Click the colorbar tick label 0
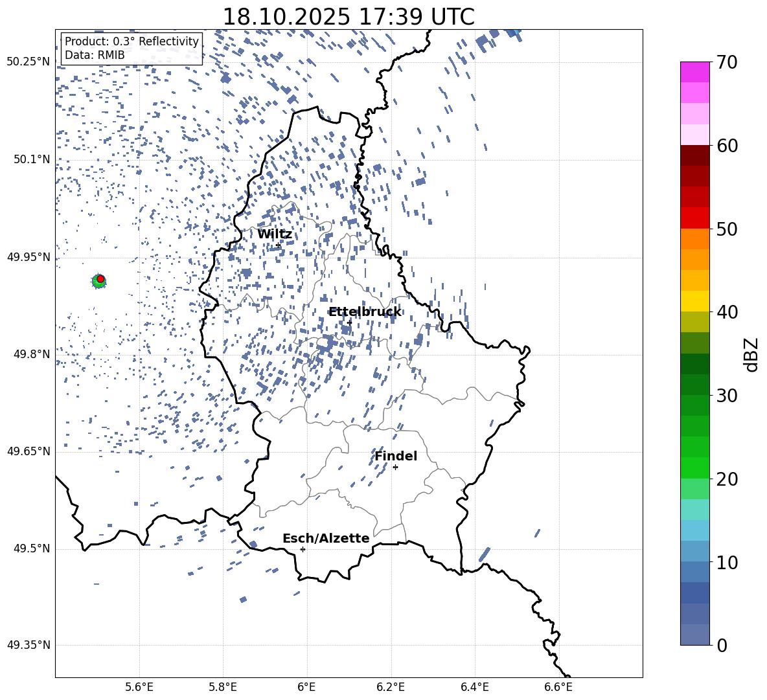767x700 pixels. coord(722,646)
